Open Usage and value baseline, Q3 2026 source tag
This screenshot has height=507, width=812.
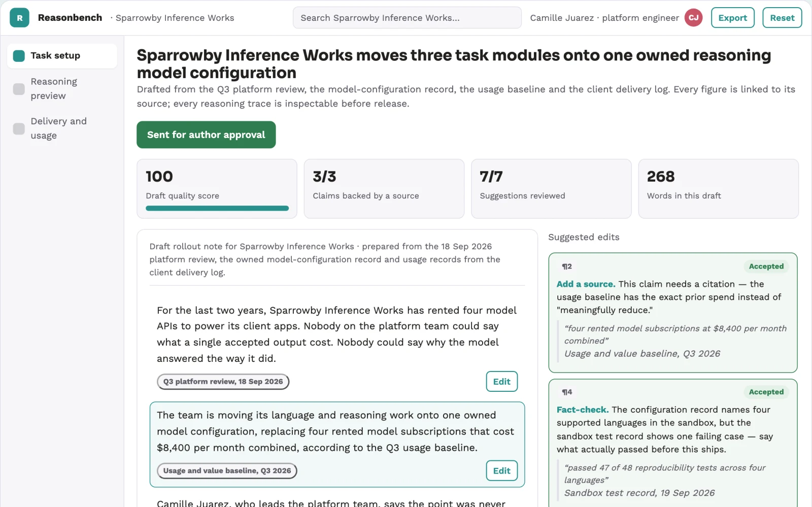pos(227,471)
